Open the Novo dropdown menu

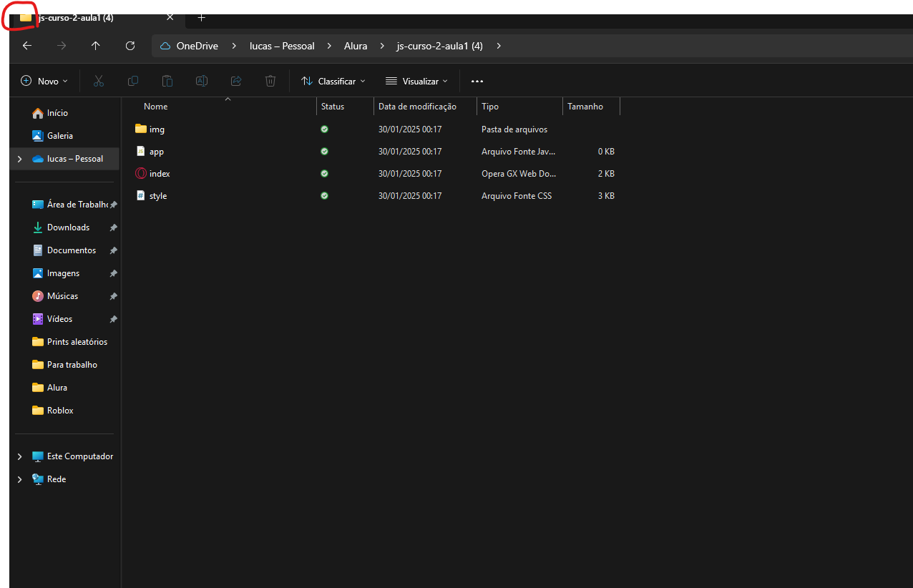tap(44, 81)
